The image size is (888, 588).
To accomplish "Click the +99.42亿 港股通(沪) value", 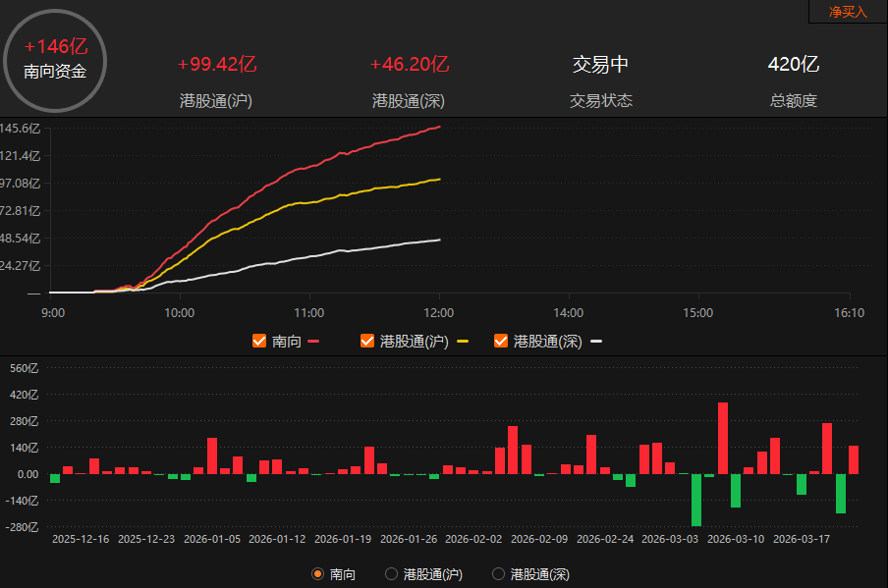I will point(216,65).
